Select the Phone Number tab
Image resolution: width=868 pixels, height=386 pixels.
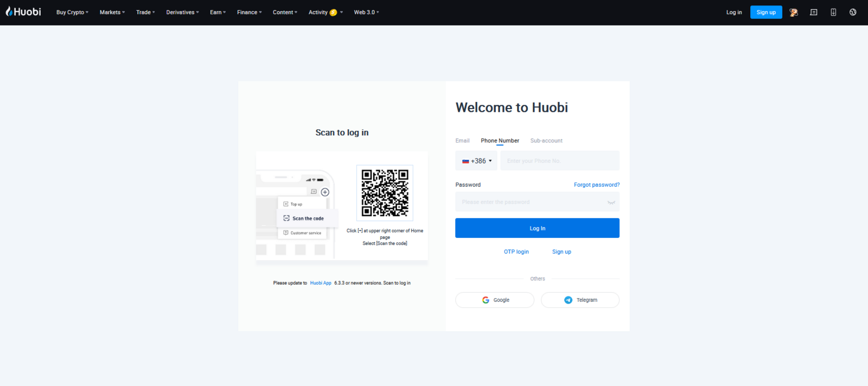tap(500, 141)
